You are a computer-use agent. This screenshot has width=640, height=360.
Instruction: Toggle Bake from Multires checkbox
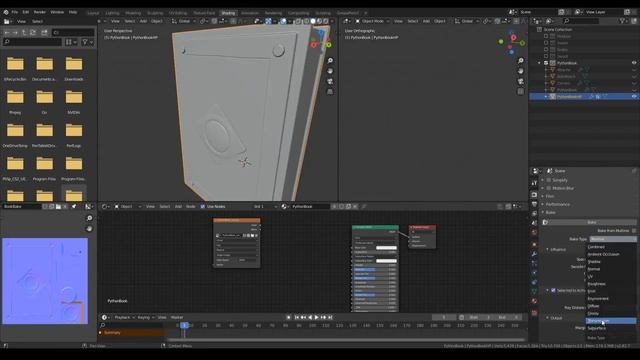[x=633, y=231]
